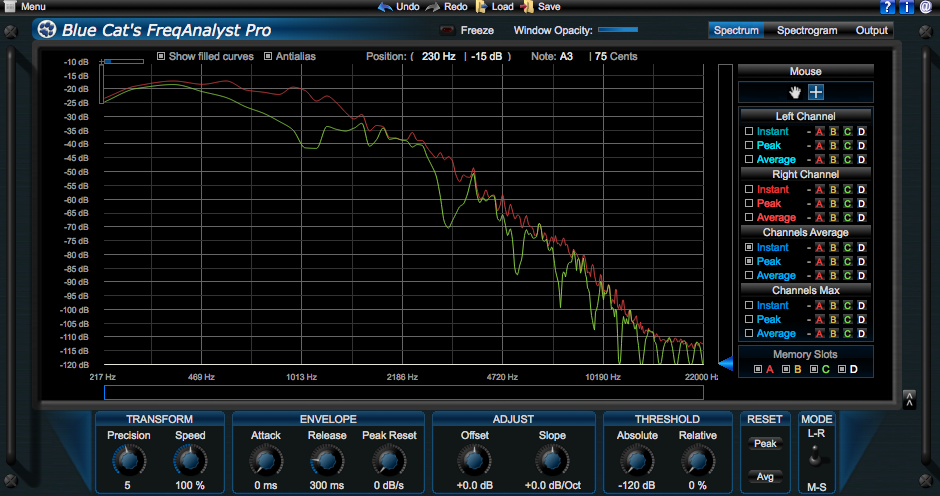Click the Peak reset button
Screen dimensions: 940x496
click(x=765, y=443)
